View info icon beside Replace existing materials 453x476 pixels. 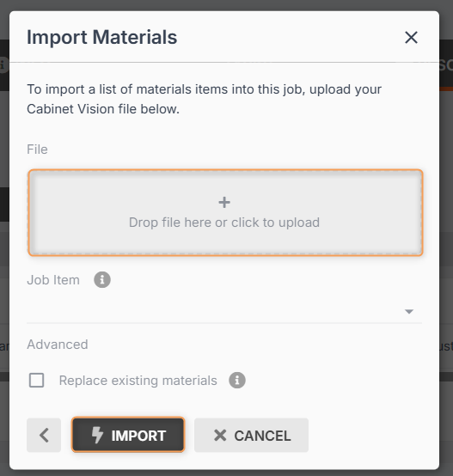[x=237, y=380]
